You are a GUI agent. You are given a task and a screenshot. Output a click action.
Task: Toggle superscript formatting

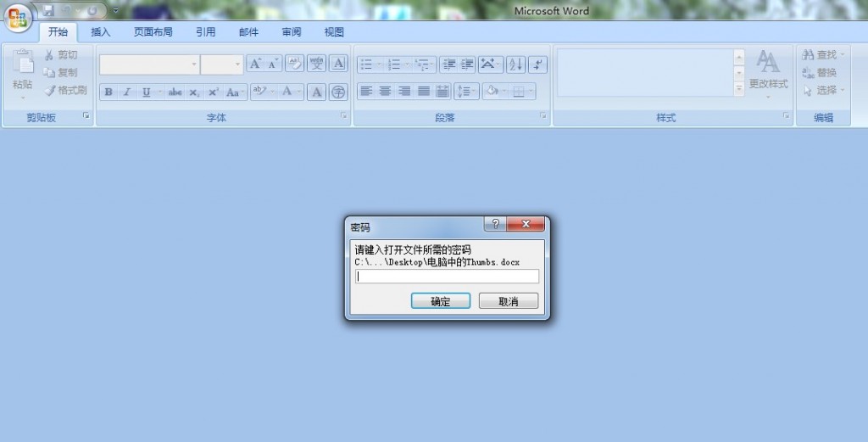(x=213, y=92)
